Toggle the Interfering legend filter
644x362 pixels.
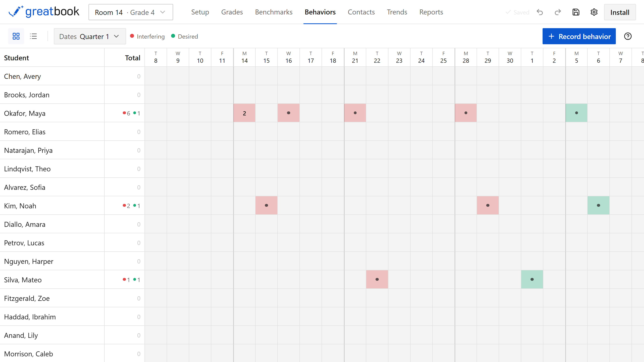point(148,36)
